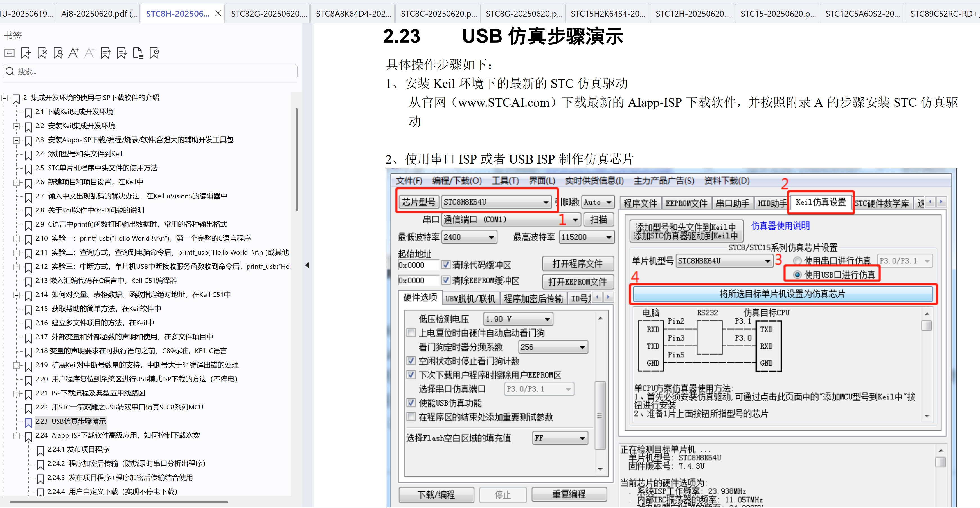Expand 2.14 如何对变量 bookmark node

coord(16,295)
